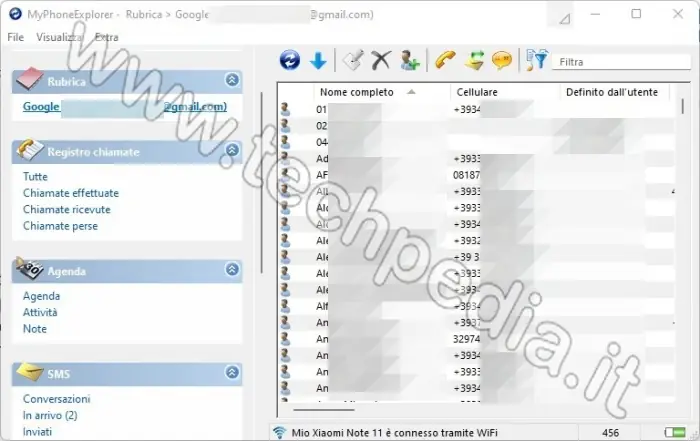Screen dimensions: 700x441
Task: Click the SMS panel header title
Action: click(58, 374)
